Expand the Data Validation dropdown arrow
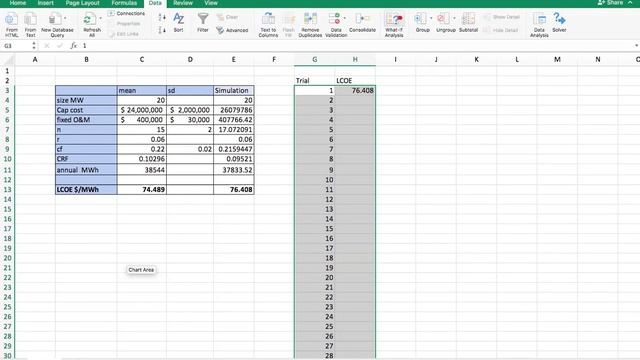 tap(345, 18)
